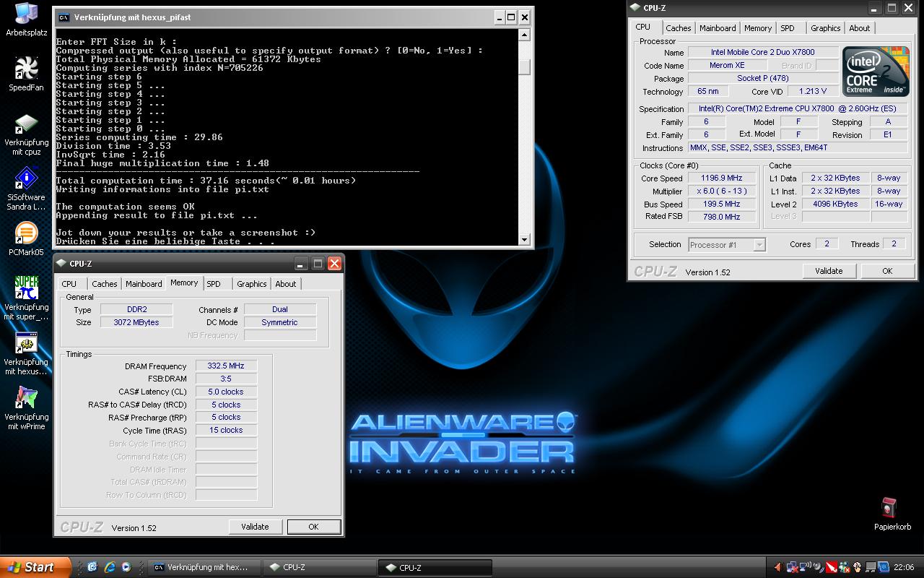924x578 pixels.
Task: Click the blue square tray icon
Action: [884, 567]
